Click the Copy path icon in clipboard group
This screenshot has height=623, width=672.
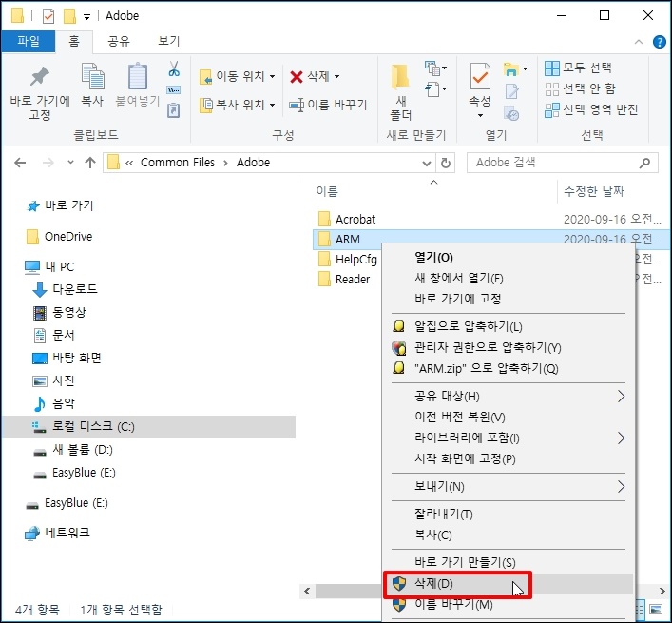[x=174, y=90]
